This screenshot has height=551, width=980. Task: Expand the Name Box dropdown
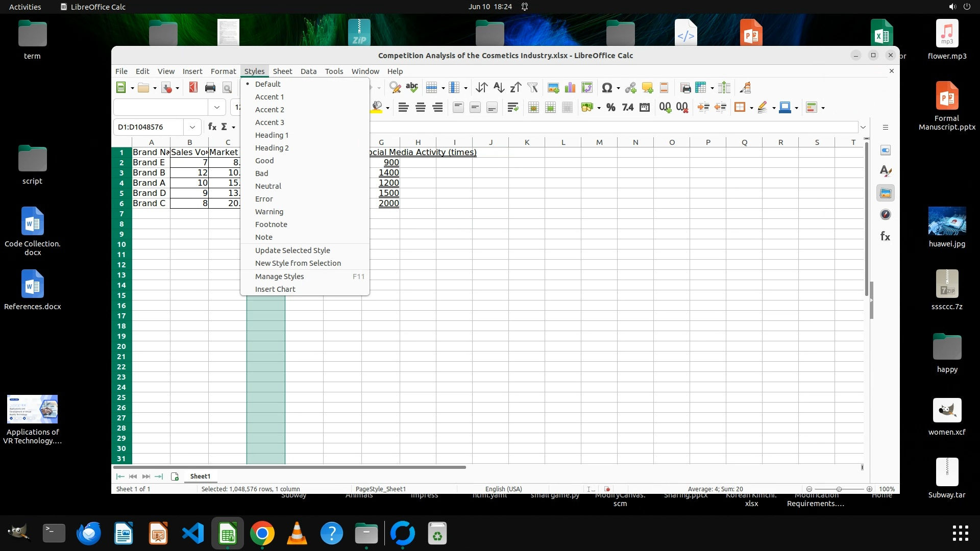click(x=192, y=127)
